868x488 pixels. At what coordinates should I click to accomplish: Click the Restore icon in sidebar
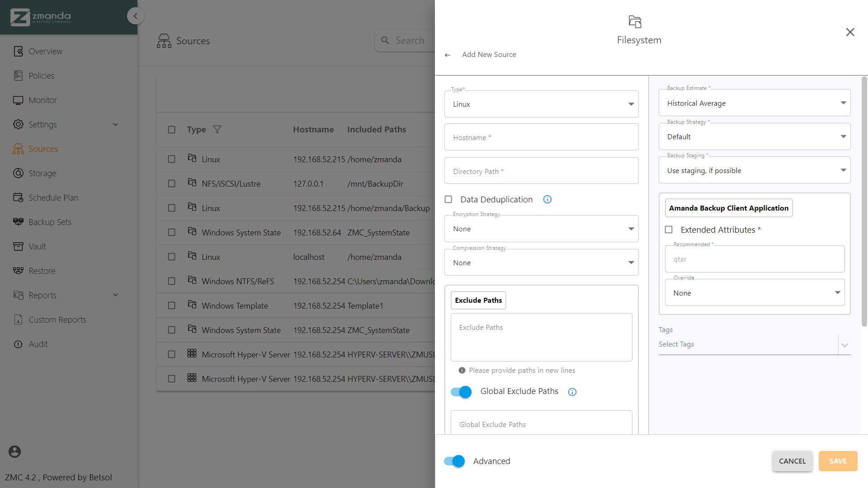click(18, 271)
